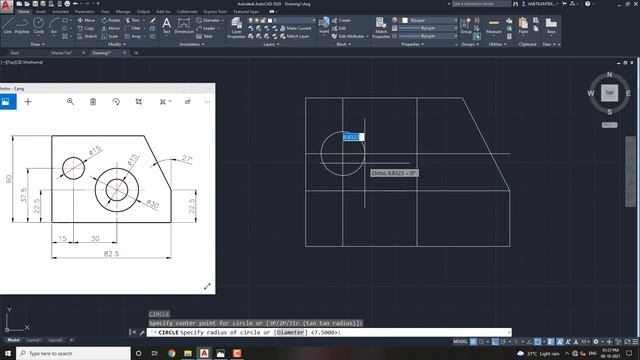Open the Annotate ribbon tab
Viewport: 640px width, 360px height.
(60, 11)
